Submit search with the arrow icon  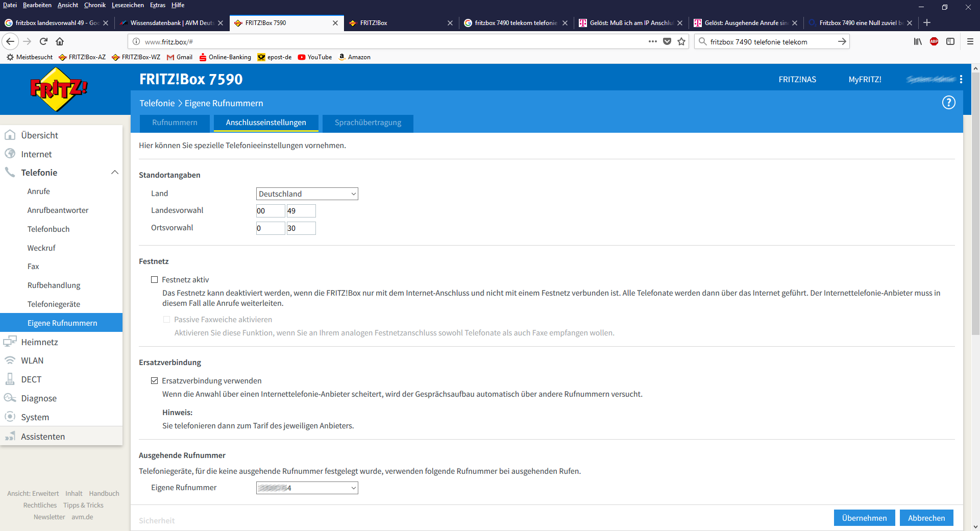point(842,41)
